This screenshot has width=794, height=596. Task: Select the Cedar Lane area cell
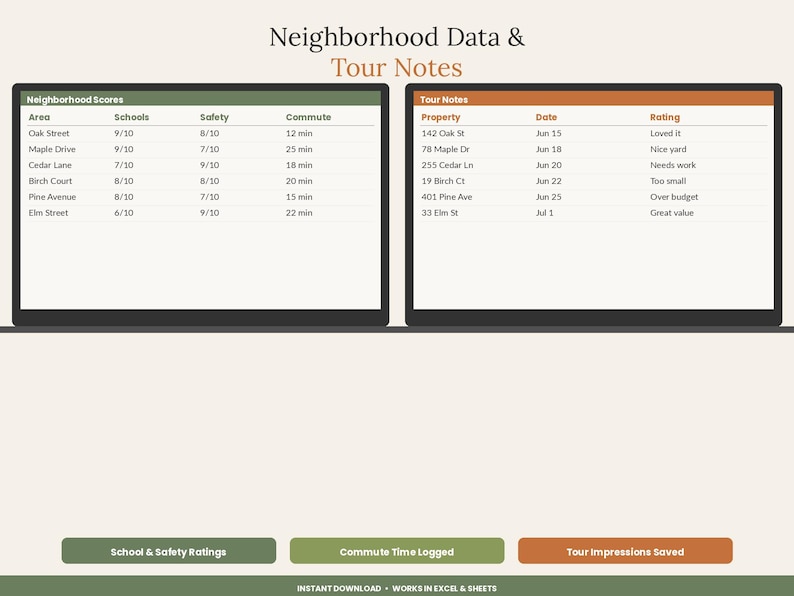[x=50, y=165]
